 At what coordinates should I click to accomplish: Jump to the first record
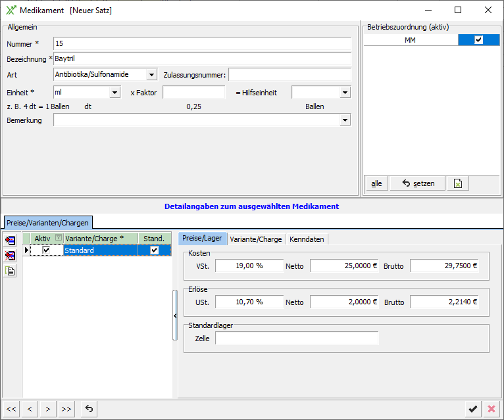[11, 409]
